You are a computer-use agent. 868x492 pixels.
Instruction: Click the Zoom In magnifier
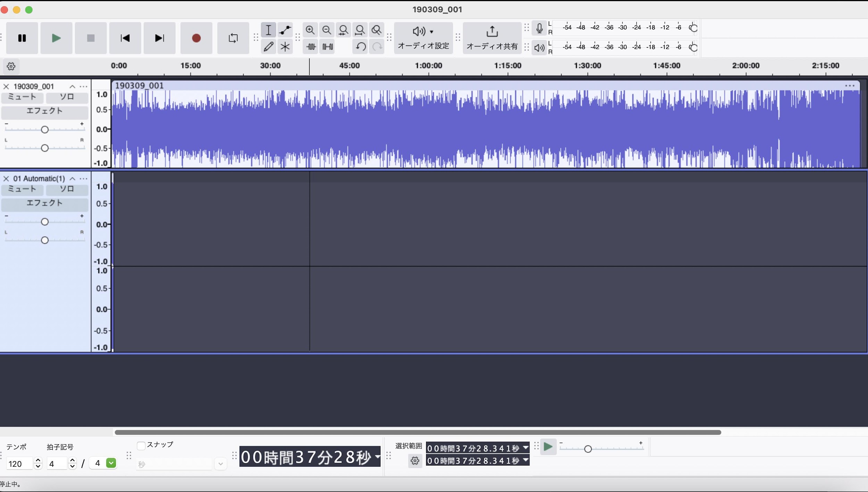coord(310,30)
